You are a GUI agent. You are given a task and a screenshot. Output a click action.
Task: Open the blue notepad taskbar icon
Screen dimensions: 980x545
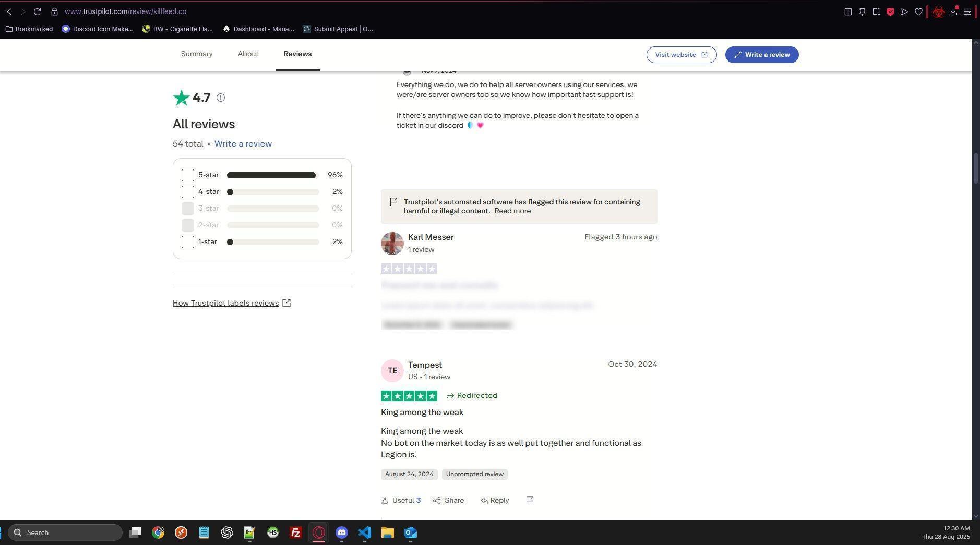pyautogui.click(x=204, y=532)
